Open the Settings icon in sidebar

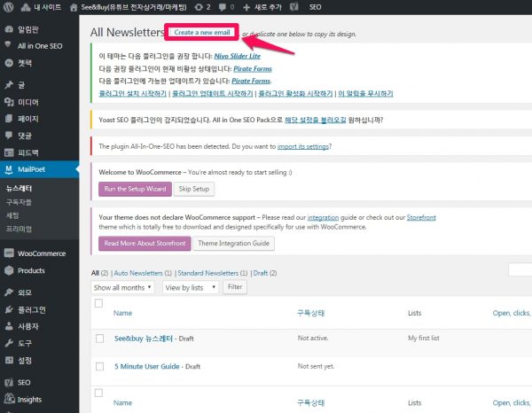(9, 360)
